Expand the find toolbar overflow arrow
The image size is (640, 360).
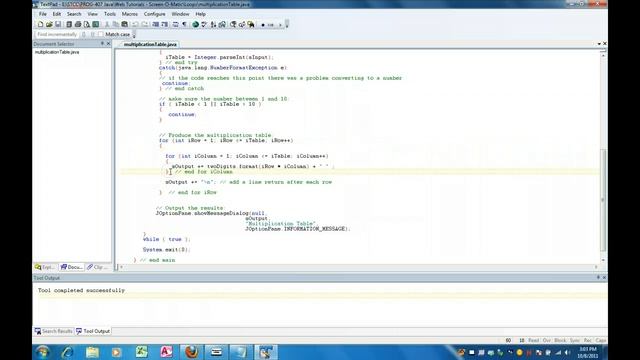click(134, 35)
